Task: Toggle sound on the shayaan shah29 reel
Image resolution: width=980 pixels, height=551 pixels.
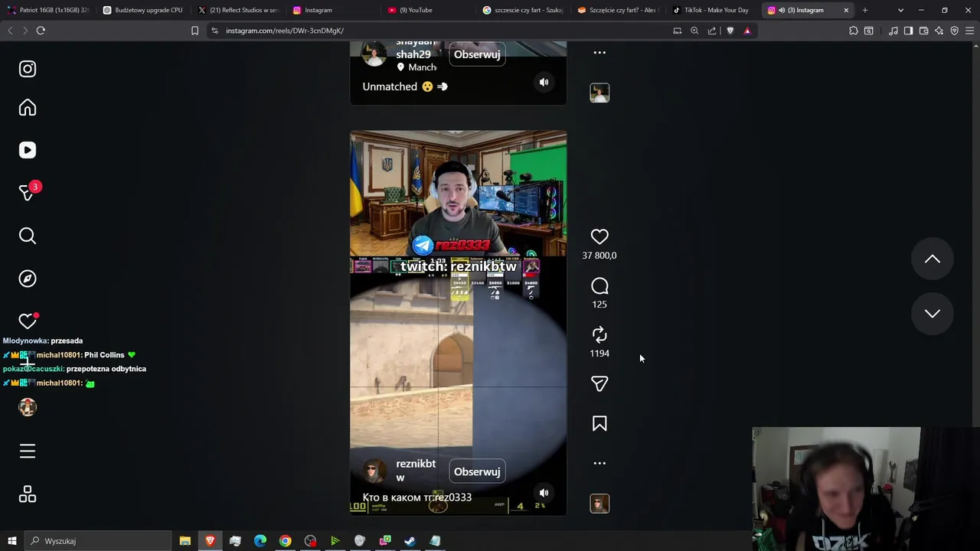Action: 544,83
